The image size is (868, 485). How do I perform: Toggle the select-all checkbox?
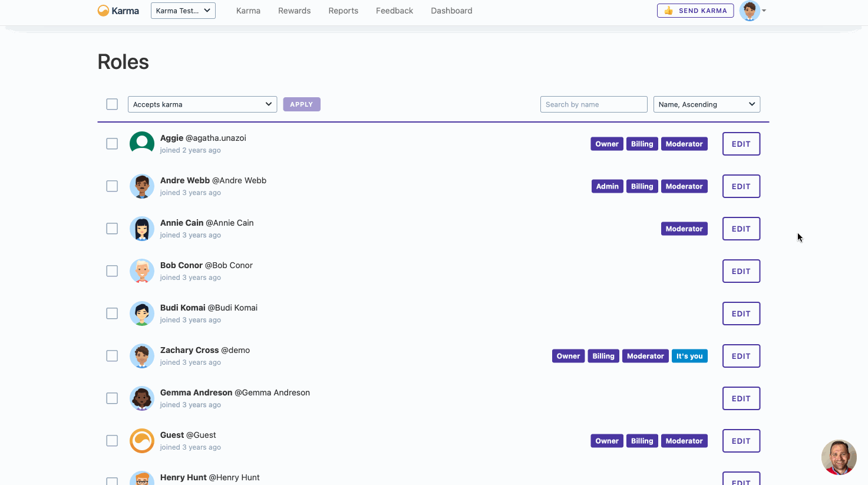[112, 104]
